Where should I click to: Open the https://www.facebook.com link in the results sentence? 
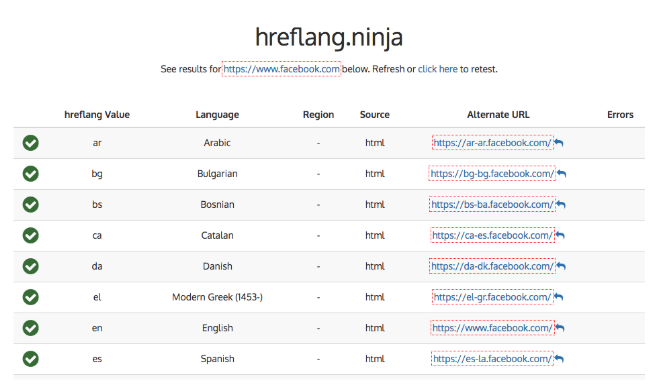(x=282, y=69)
